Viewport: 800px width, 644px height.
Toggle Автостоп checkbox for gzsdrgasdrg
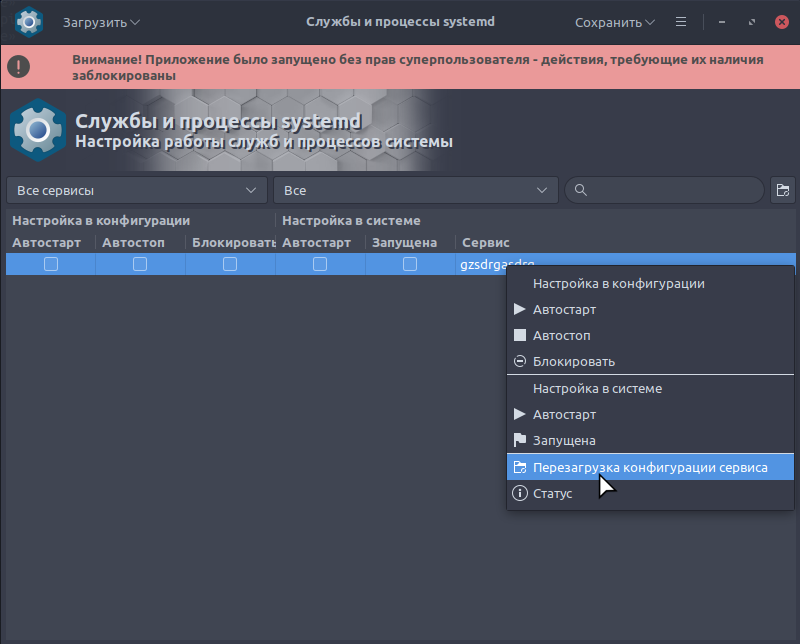(x=140, y=264)
